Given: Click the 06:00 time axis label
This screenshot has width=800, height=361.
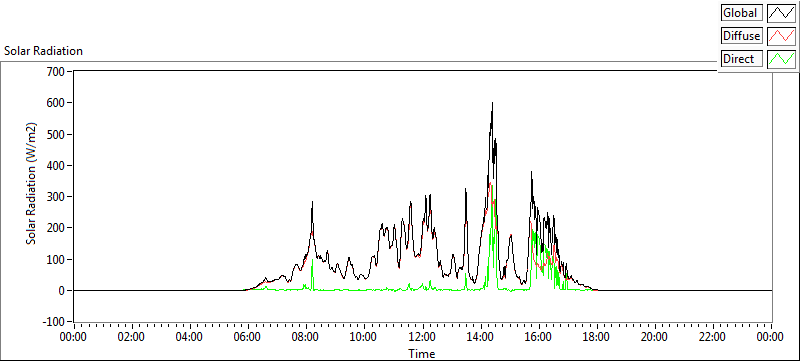Looking at the screenshot, I should click(x=248, y=337).
